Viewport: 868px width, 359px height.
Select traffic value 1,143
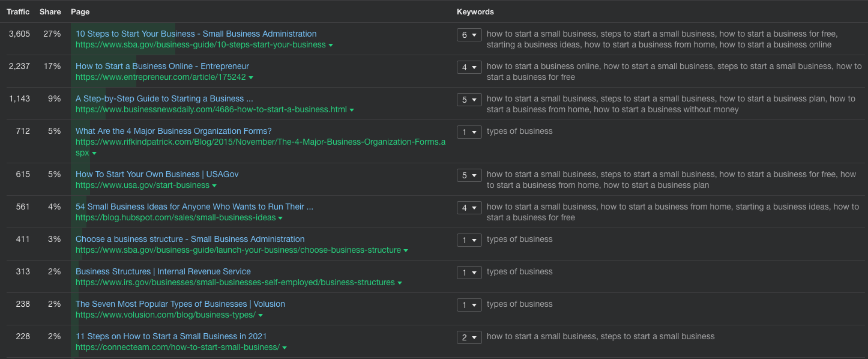19,98
